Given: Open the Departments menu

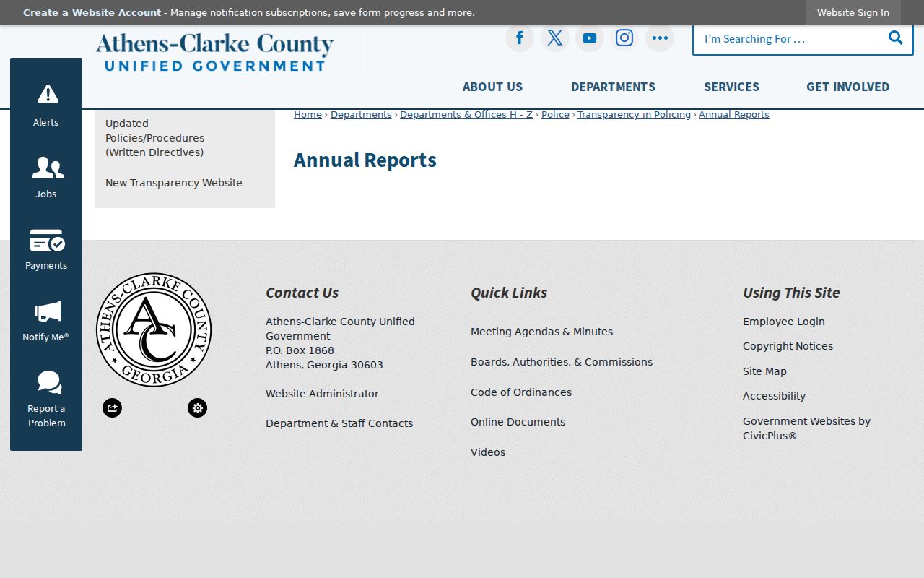Looking at the screenshot, I should pos(613,87).
